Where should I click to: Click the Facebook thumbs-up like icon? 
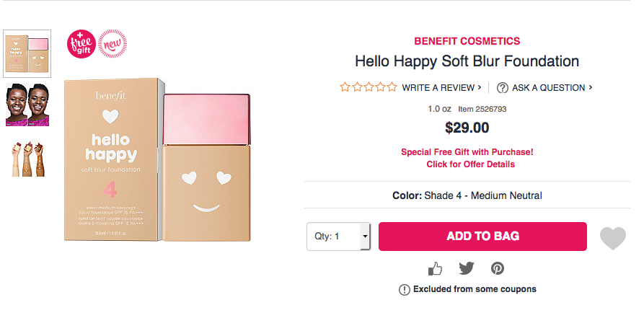tap(435, 269)
